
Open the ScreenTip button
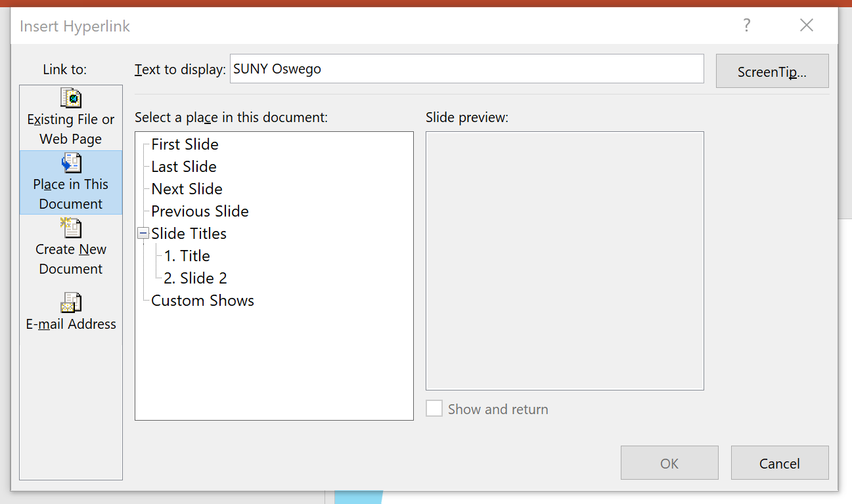pyautogui.click(x=772, y=71)
